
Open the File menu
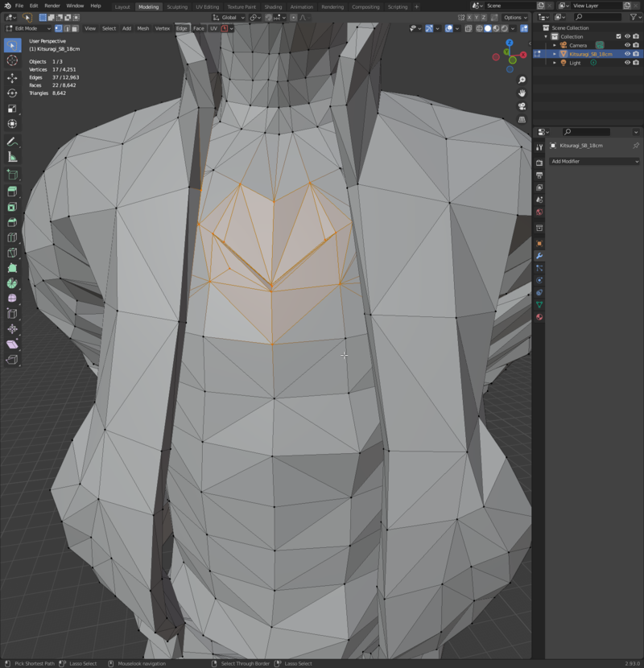19,6
